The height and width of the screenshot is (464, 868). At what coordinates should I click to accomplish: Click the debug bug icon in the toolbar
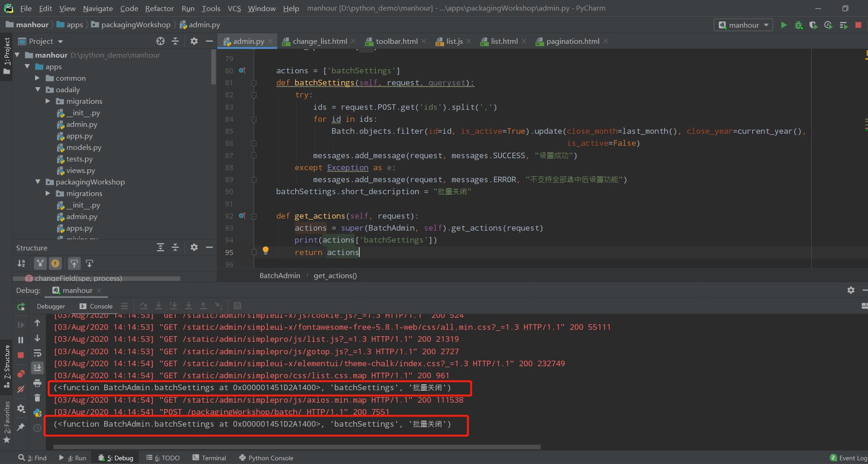tap(799, 25)
